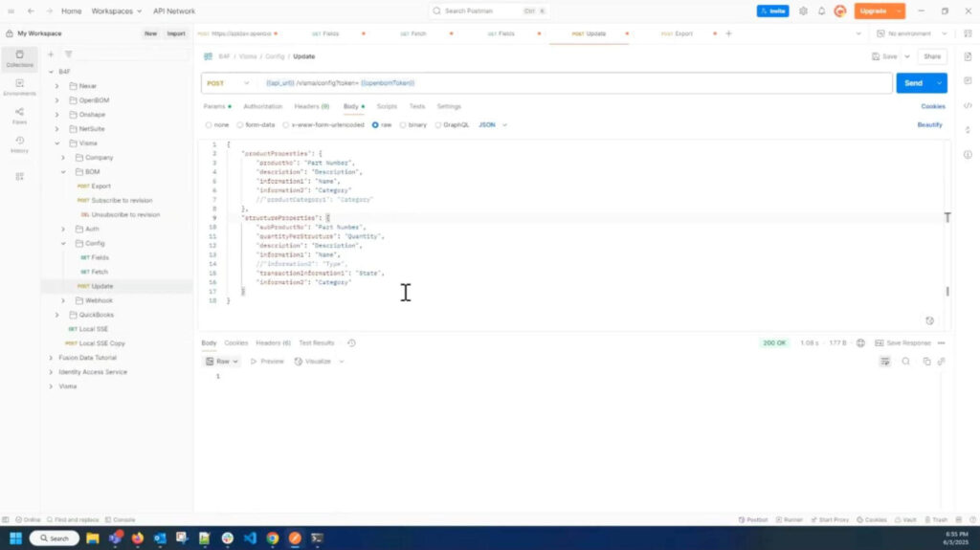The height and width of the screenshot is (550, 980).
Task: Open the code snippet icon in right sidebar
Action: click(968, 105)
